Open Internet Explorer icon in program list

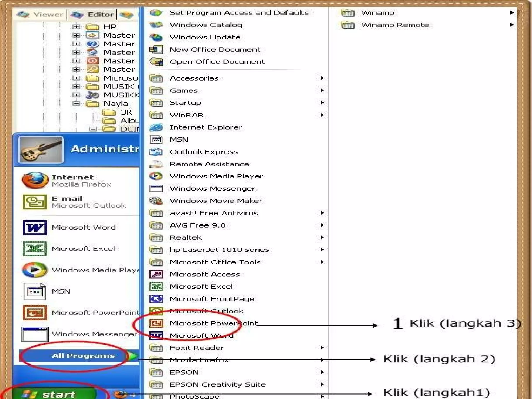point(156,127)
